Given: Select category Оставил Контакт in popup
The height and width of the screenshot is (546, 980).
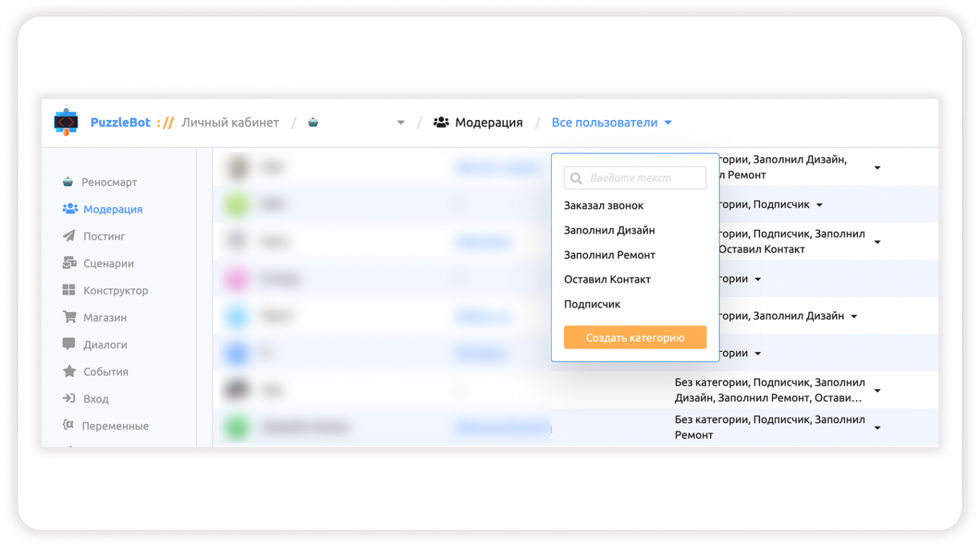Looking at the screenshot, I should click(607, 279).
